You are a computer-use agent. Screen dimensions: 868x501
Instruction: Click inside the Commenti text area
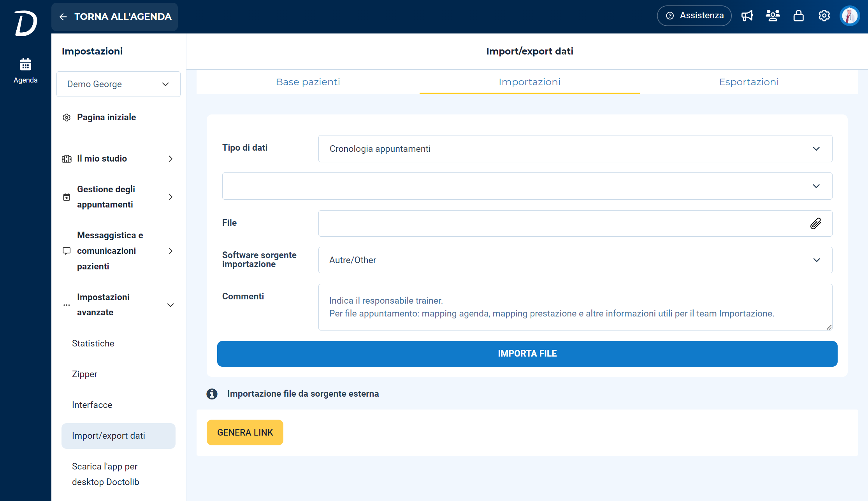(x=575, y=307)
